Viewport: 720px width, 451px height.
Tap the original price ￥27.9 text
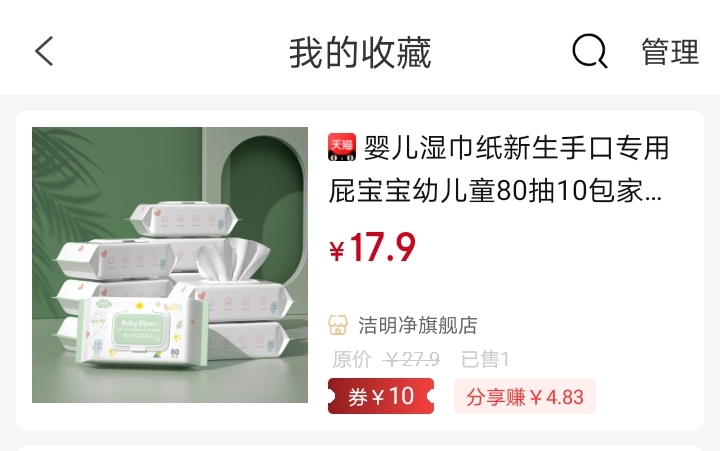pos(411,359)
